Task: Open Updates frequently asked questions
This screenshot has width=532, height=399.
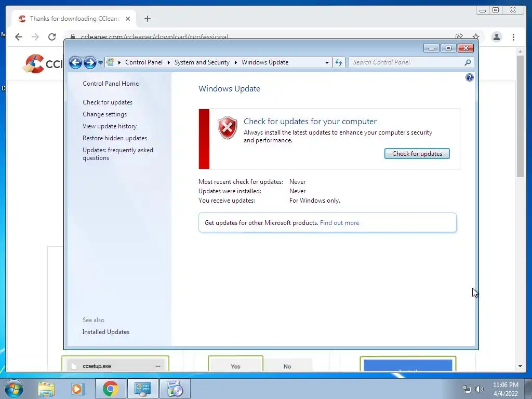Action: tap(118, 154)
